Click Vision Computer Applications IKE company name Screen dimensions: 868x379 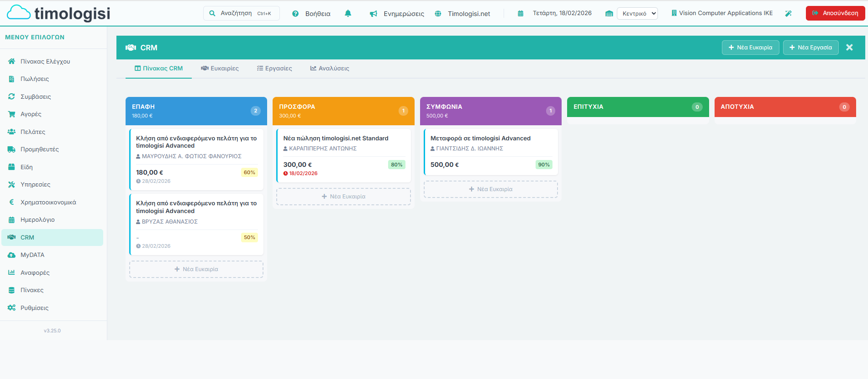726,13
